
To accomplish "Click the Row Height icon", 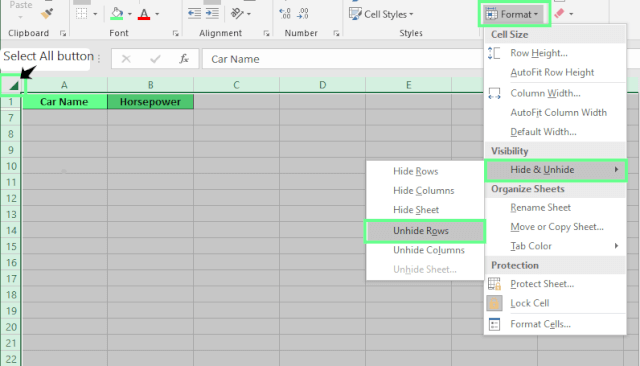I will tap(494, 53).
